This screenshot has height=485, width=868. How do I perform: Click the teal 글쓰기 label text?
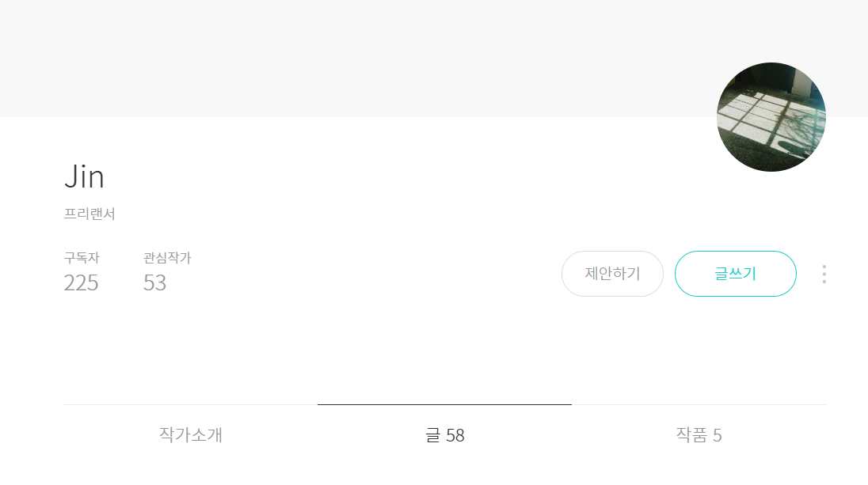pyautogui.click(x=735, y=274)
